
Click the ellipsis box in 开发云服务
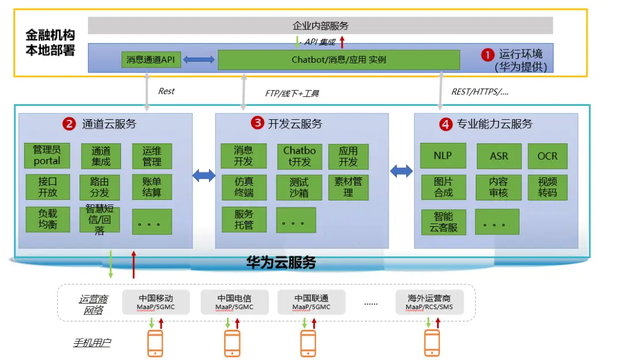(x=297, y=220)
